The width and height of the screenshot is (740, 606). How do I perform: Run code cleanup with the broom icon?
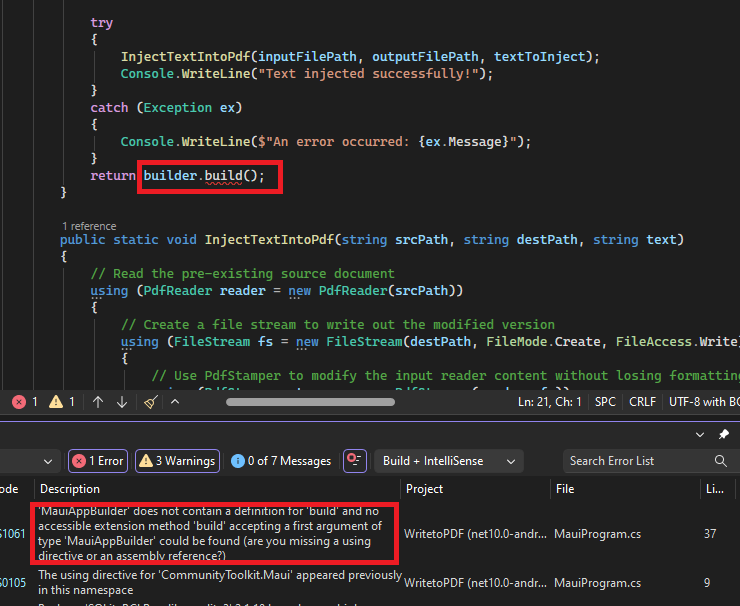coord(151,402)
